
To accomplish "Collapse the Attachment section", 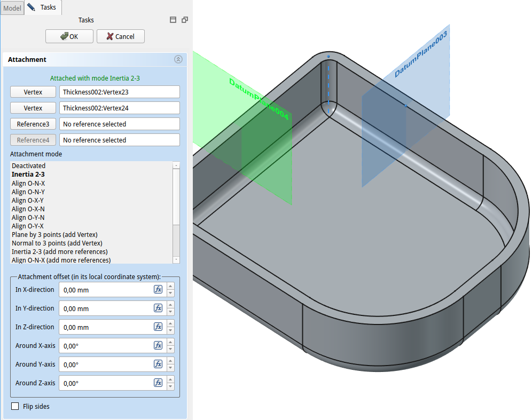I will coord(178,60).
